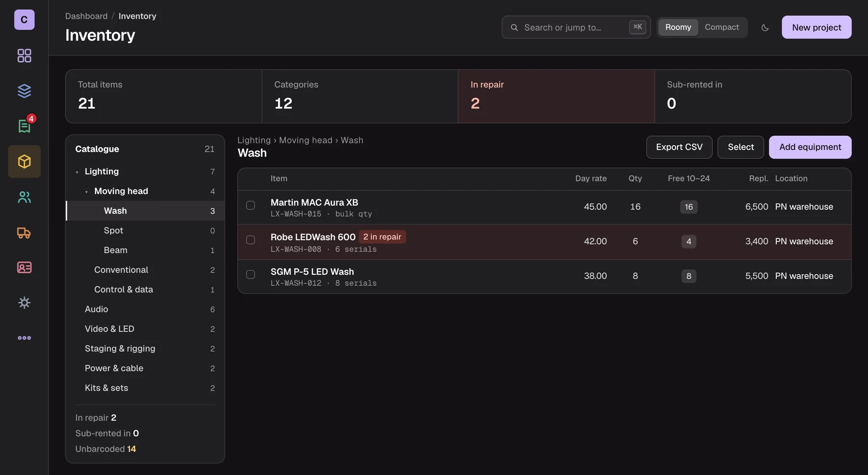The width and height of the screenshot is (868, 475).
Task: Open the dashboard grid icon in sidebar
Action: pyautogui.click(x=24, y=56)
